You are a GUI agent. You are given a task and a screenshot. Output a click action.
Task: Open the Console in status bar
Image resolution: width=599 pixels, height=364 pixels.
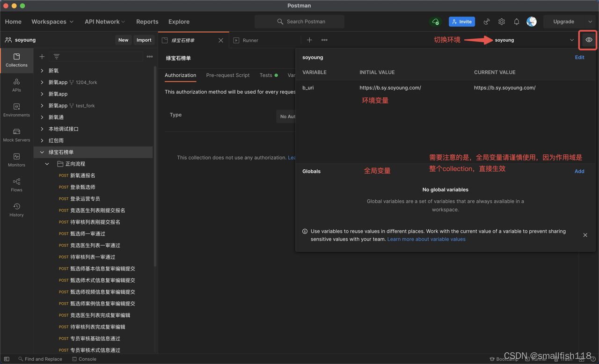[84, 359]
